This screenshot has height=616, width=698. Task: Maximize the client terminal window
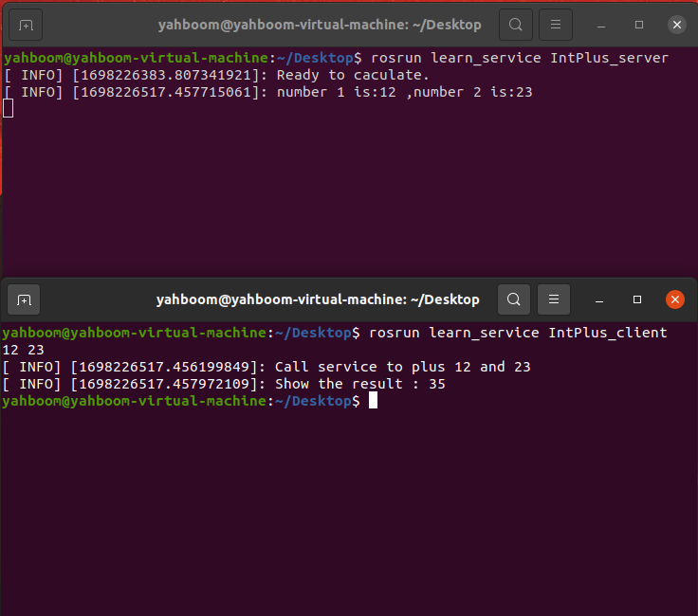(x=637, y=299)
